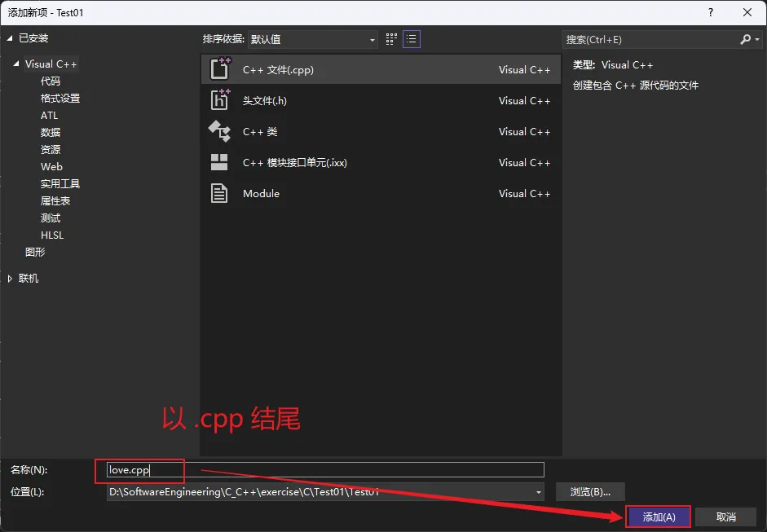The image size is (767, 532).
Task: Select the C++ 类 class icon
Action: 219,131
